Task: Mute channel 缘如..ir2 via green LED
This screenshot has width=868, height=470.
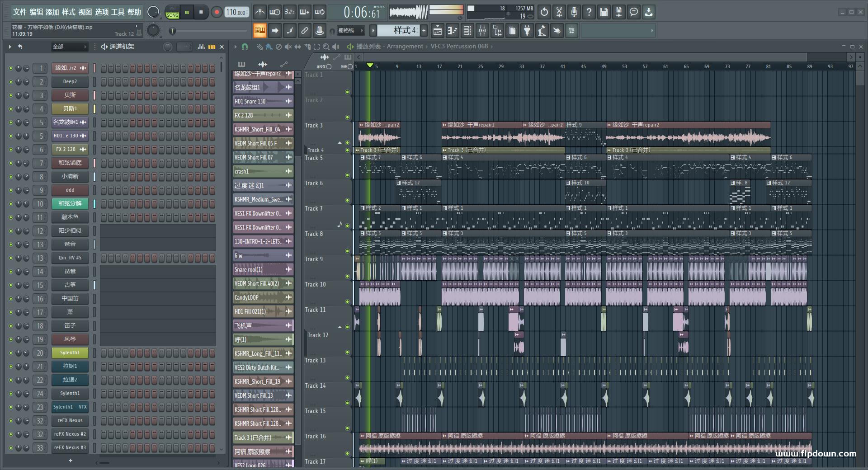Action: [x=10, y=68]
